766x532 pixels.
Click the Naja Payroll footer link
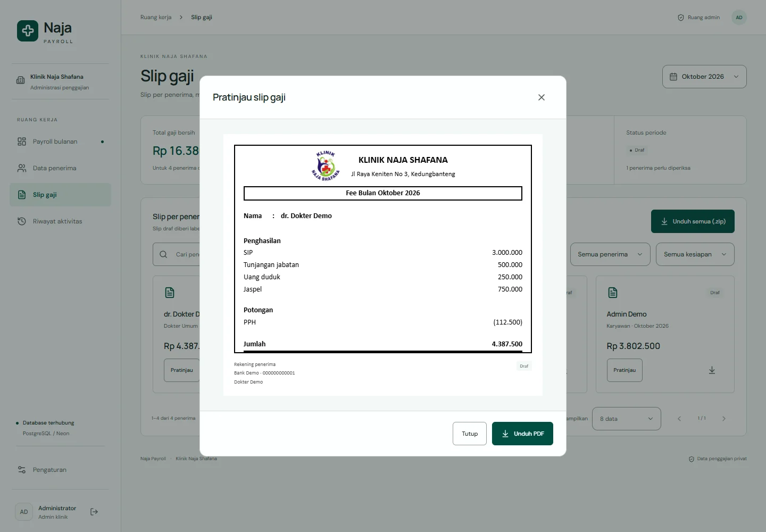pyautogui.click(x=153, y=459)
